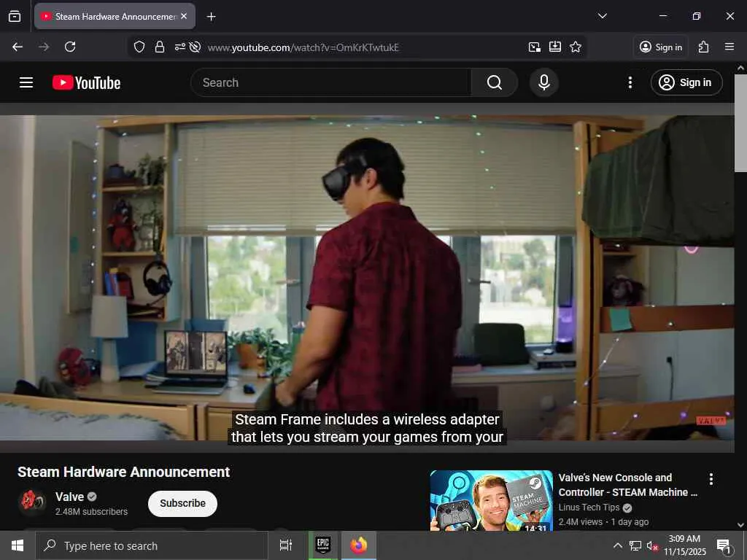
Task: Select the video title 'Steam Hardware Announcement'
Action: 124,472
